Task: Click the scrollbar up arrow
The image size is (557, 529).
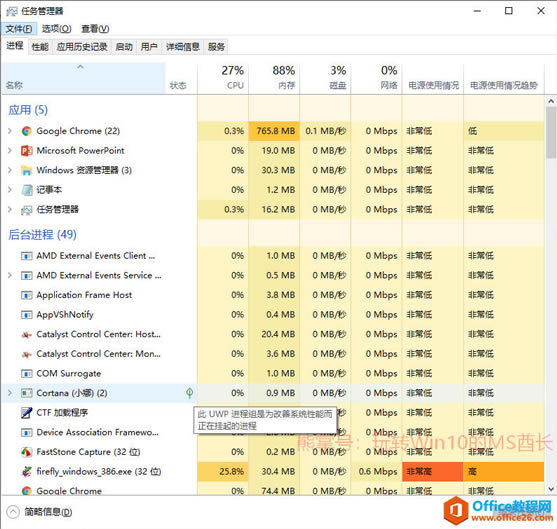Action: (x=551, y=102)
